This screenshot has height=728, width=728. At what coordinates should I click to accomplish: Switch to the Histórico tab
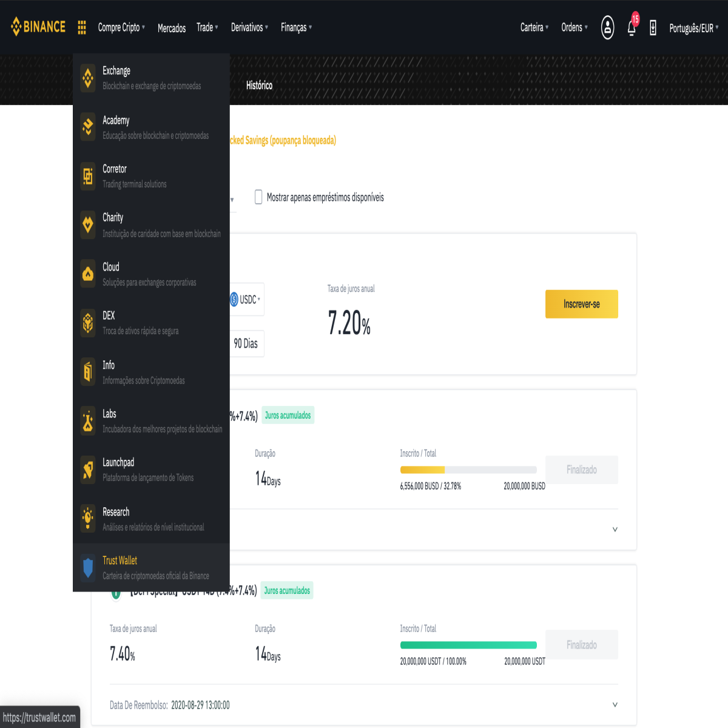(259, 85)
